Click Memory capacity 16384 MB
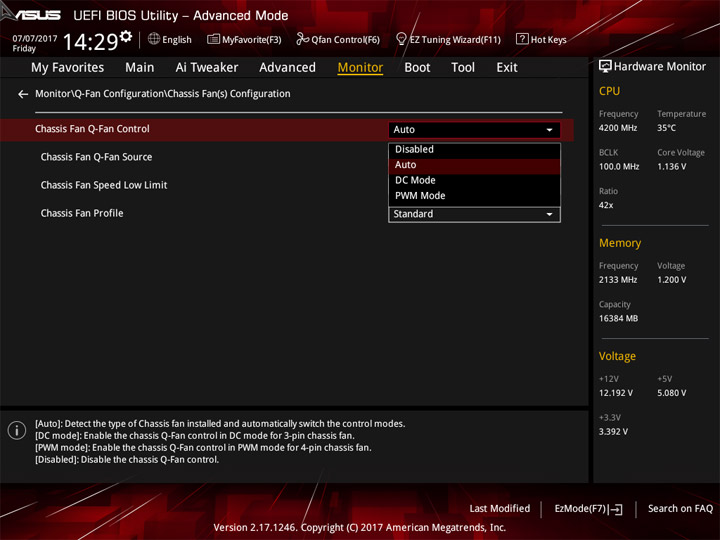 [618, 318]
